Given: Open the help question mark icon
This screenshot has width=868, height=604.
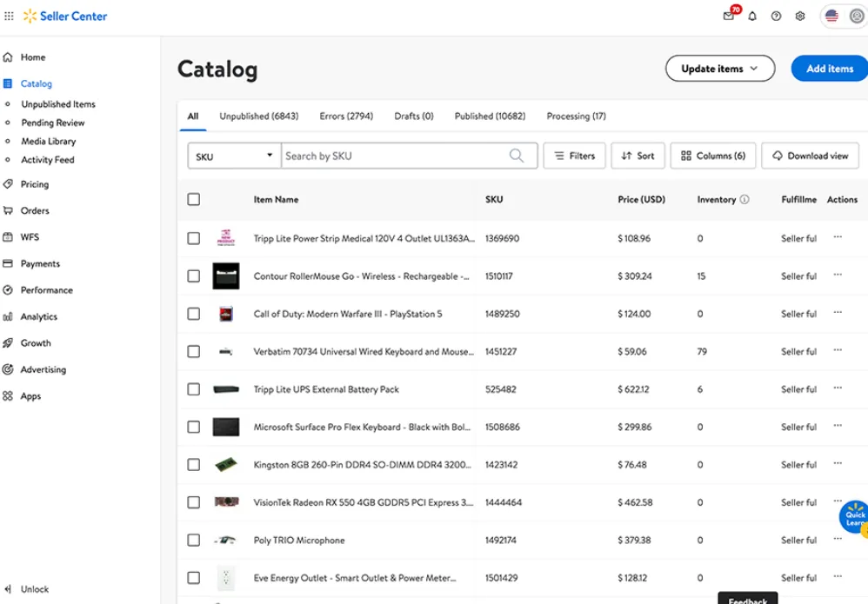Looking at the screenshot, I should point(776,16).
